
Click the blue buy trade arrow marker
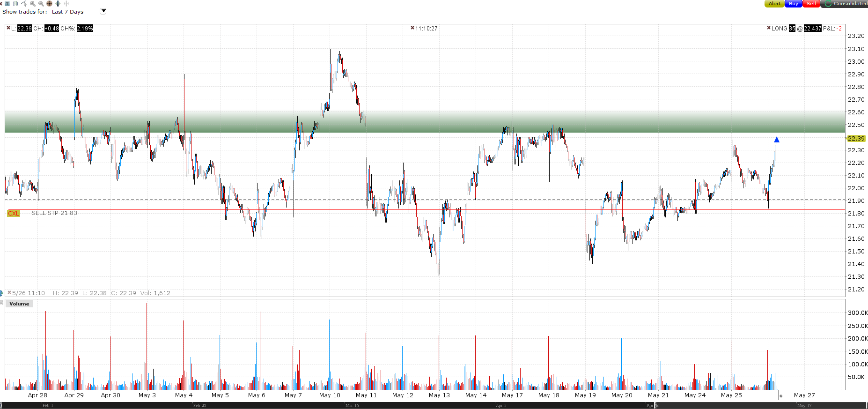click(x=777, y=140)
